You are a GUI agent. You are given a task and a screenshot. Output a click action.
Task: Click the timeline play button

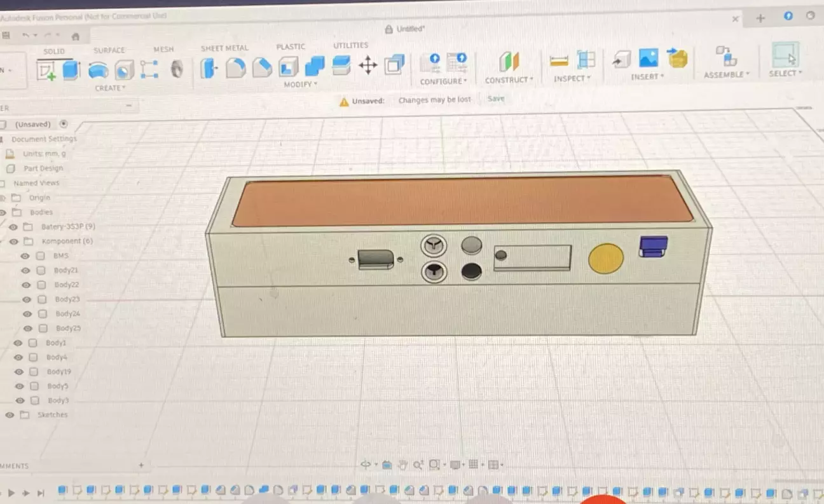(x=11, y=493)
